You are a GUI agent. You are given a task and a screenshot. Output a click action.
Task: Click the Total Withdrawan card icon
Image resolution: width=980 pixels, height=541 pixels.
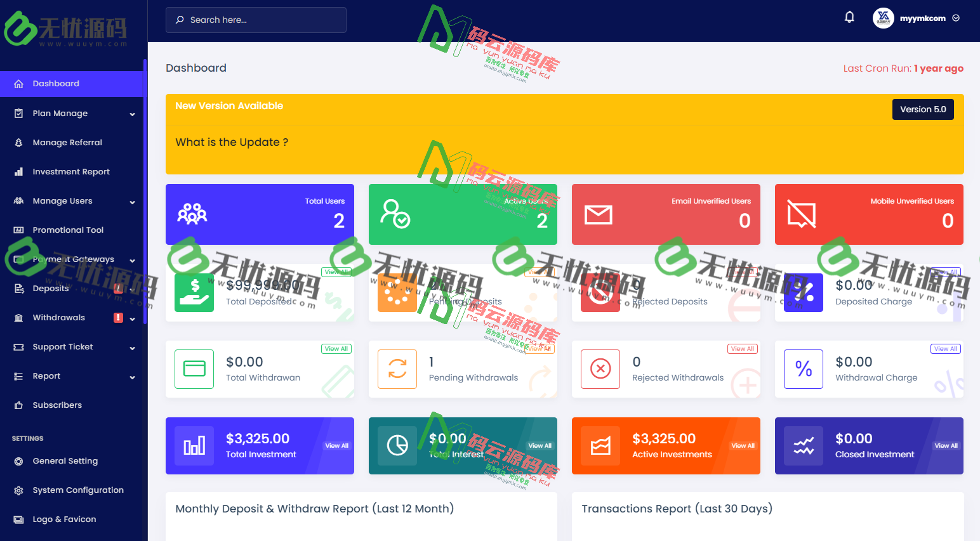click(194, 369)
